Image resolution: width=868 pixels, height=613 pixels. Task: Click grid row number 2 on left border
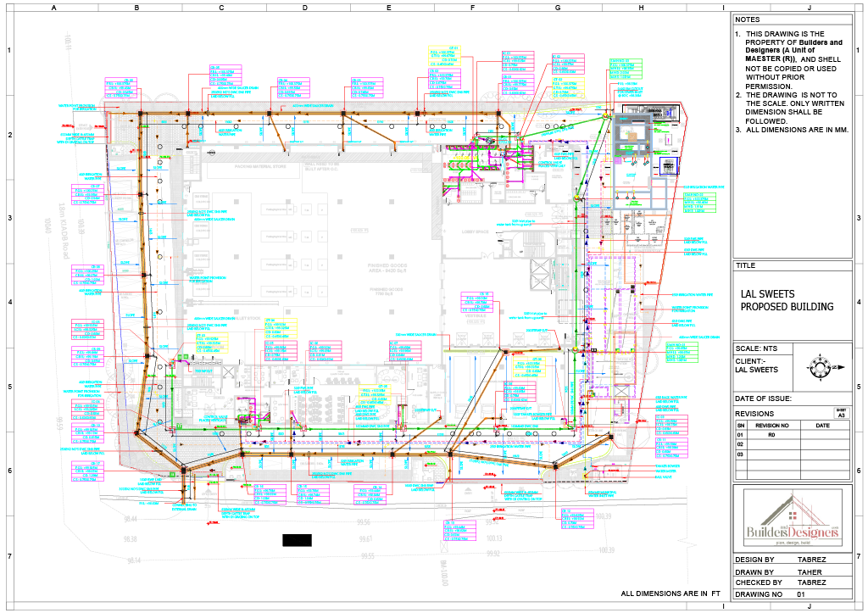(9, 135)
